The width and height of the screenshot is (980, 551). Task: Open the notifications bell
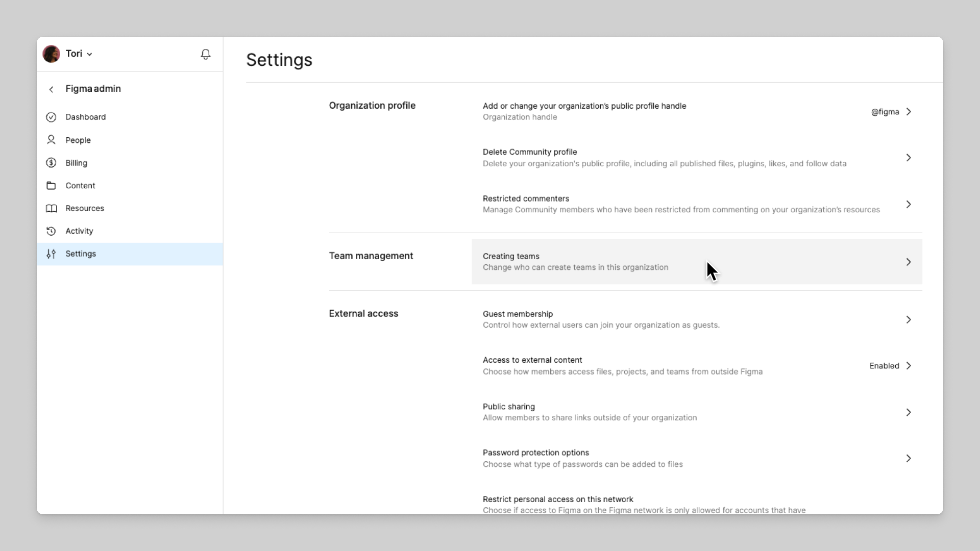pos(206,54)
